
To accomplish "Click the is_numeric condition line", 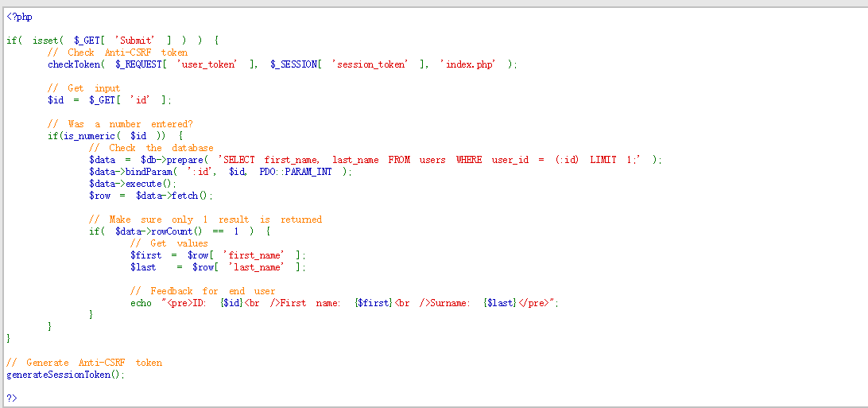I will pos(115,136).
